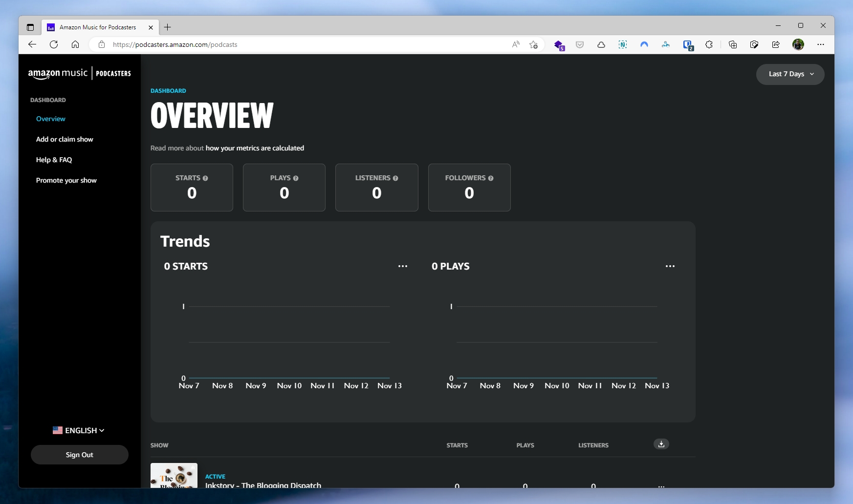Open Add or claim show
The height and width of the screenshot is (504, 853).
(x=65, y=139)
